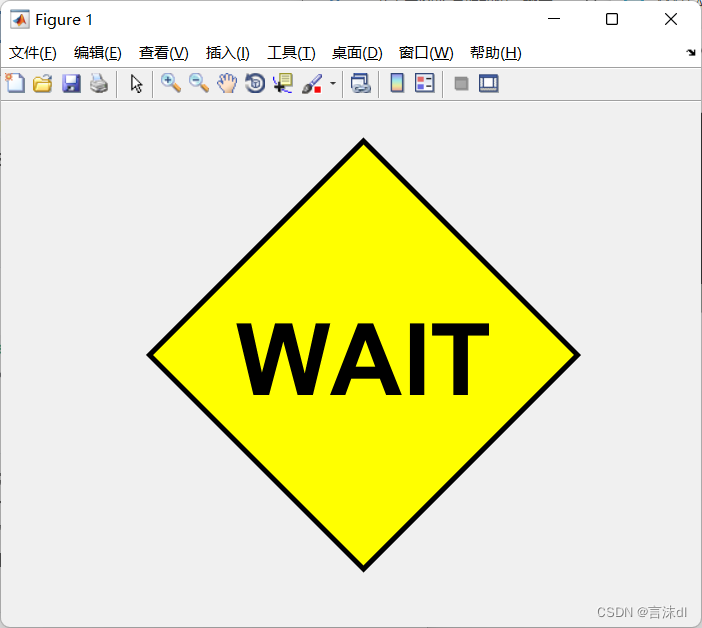Image resolution: width=702 pixels, height=628 pixels.
Task: Expand the brush color dropdown arrow
Action: pyautogui.click(x=333, y=83)
